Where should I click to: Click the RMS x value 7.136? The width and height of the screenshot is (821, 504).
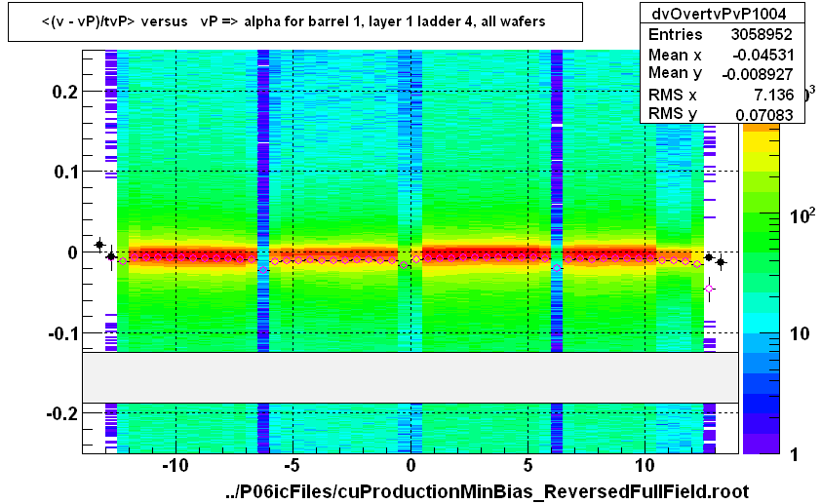click(774, 95)
